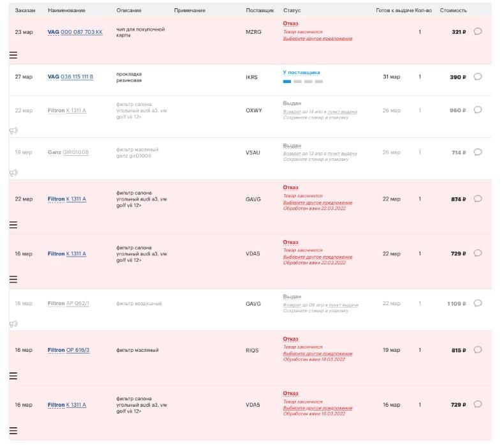Click megaphone icon in Ganz GIR01008 row
Viewport: 504px width, 445px height.
point(13,172)
